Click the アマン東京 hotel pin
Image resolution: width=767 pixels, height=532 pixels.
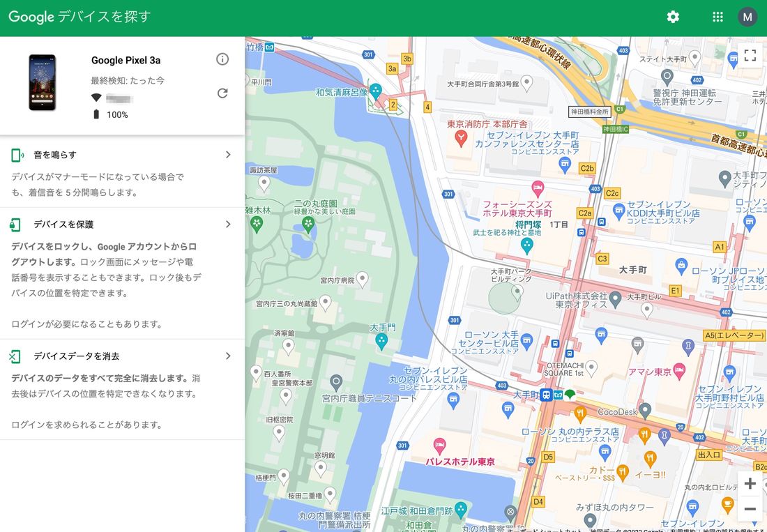tap(679, 371)
